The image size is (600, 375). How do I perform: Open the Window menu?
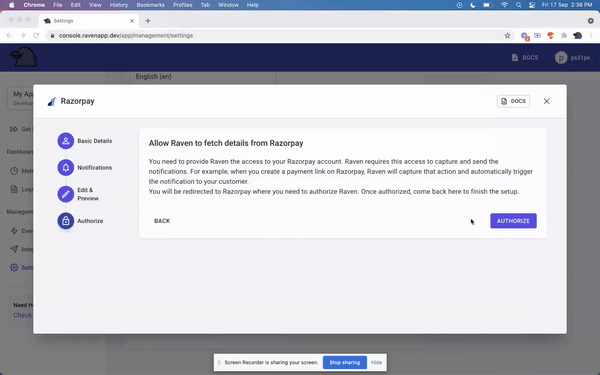click(x=228, y=5)
